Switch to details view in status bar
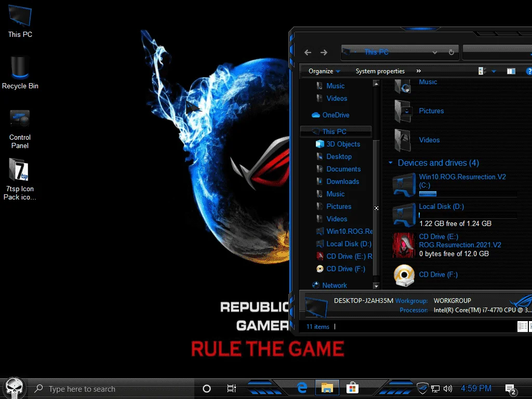 522,326
